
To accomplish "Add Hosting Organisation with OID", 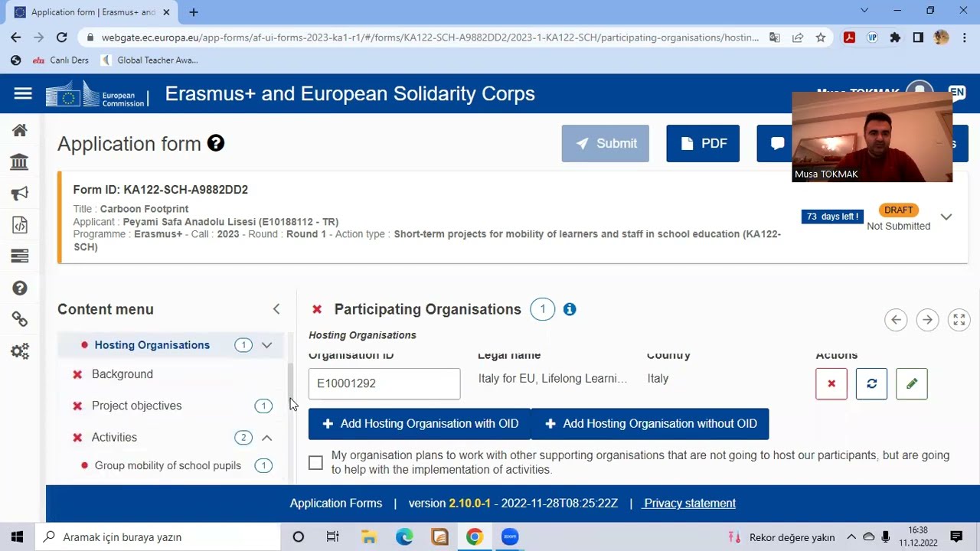I will point(420,424).
